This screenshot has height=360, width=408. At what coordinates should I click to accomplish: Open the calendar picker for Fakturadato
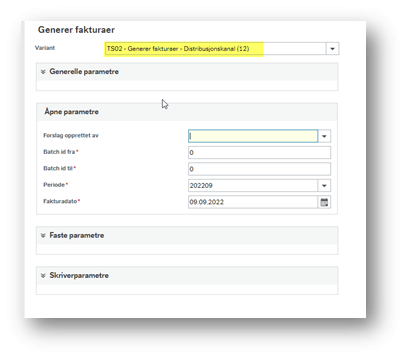324,202
